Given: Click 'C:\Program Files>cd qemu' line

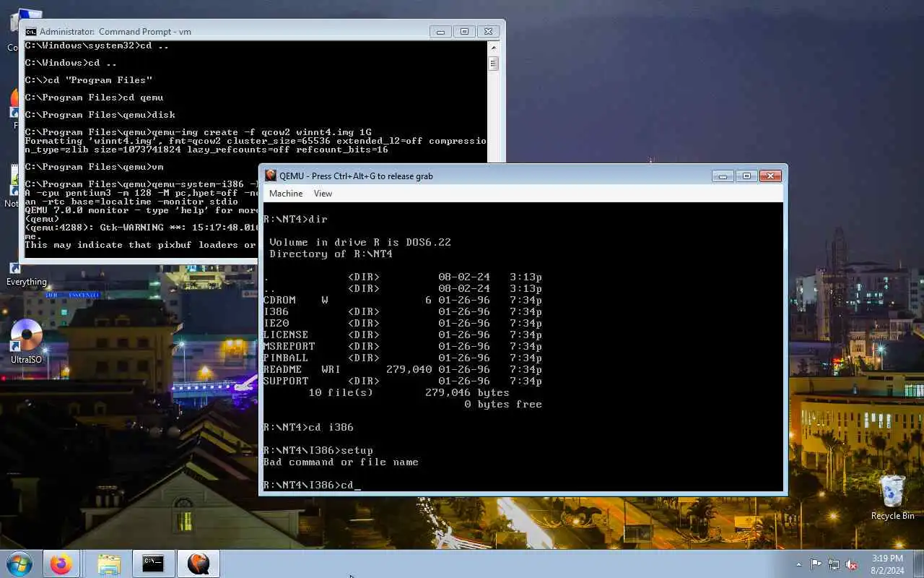Looking at the screenshot, I should coord(94,98).
